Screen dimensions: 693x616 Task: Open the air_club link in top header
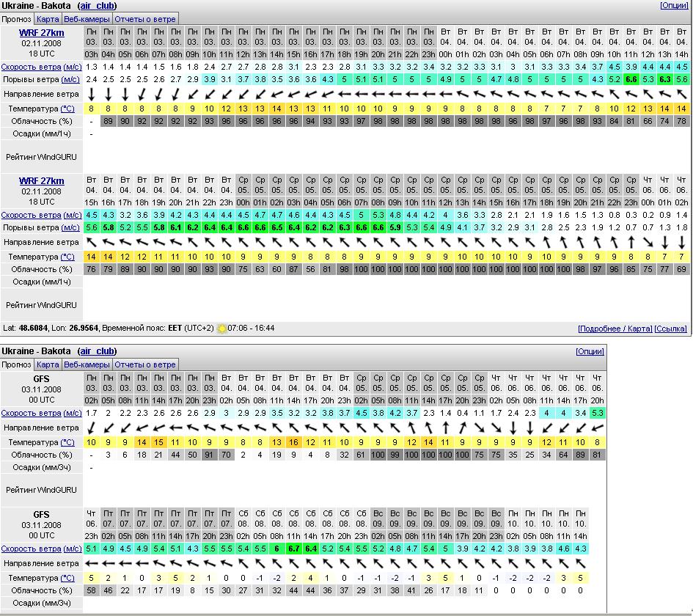(98, 6)
